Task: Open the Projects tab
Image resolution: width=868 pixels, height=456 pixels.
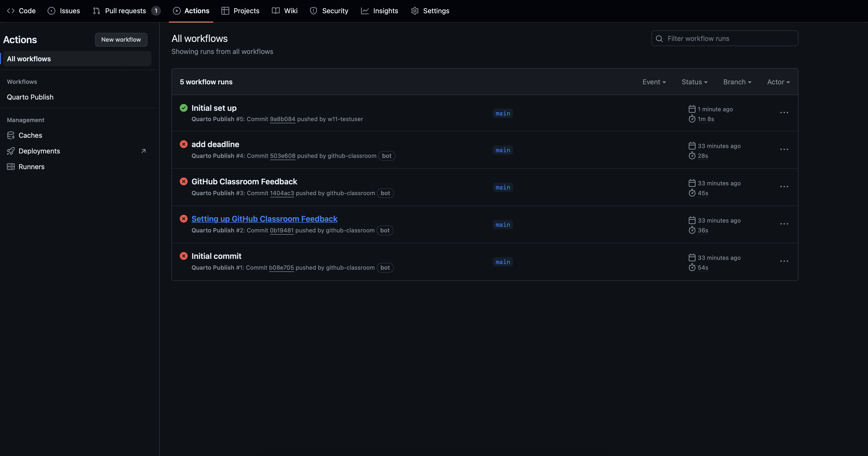Action: pyautogui.click(x=240, y=11)
